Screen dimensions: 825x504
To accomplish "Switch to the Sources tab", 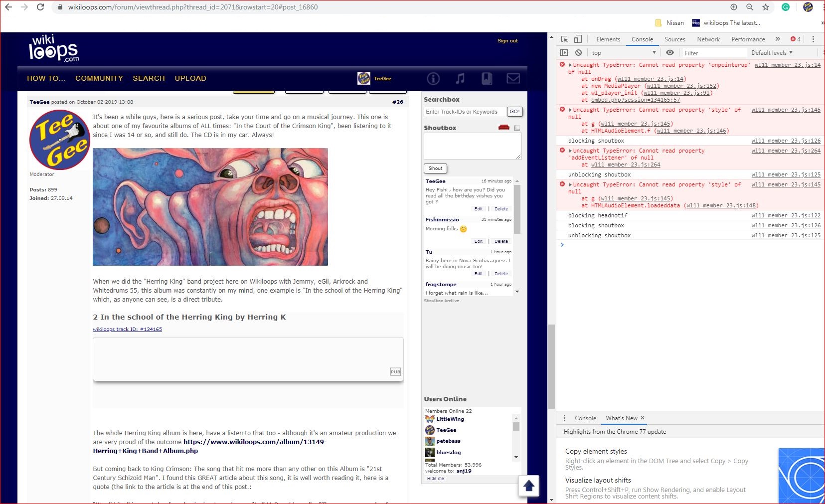I will [675, 39].
